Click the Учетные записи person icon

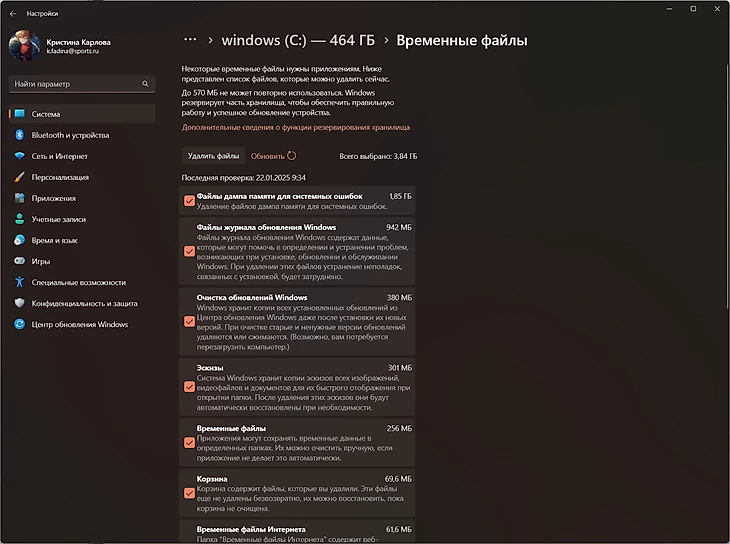(19, 219)
